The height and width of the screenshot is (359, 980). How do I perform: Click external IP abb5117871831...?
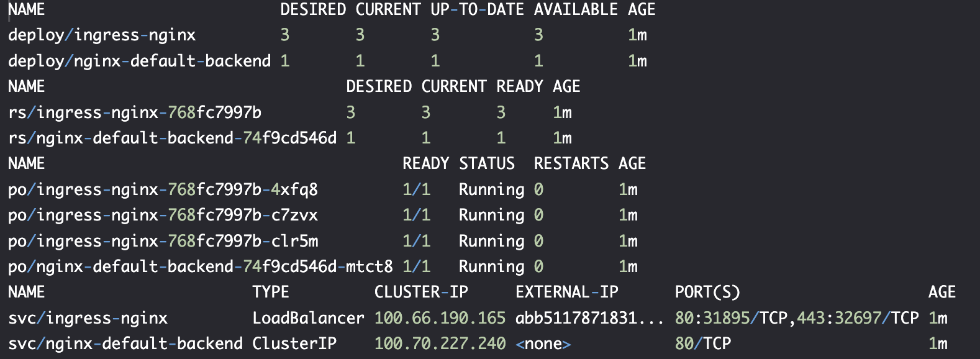(x=589, y=318)
